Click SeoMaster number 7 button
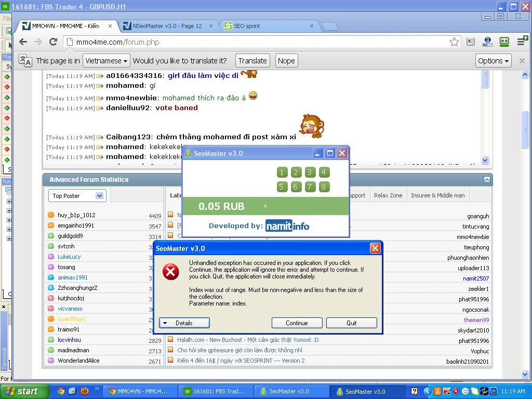Image resolution: width=532 pixels, height=399 pixels. pyautogui.click(x=310, y=187)
